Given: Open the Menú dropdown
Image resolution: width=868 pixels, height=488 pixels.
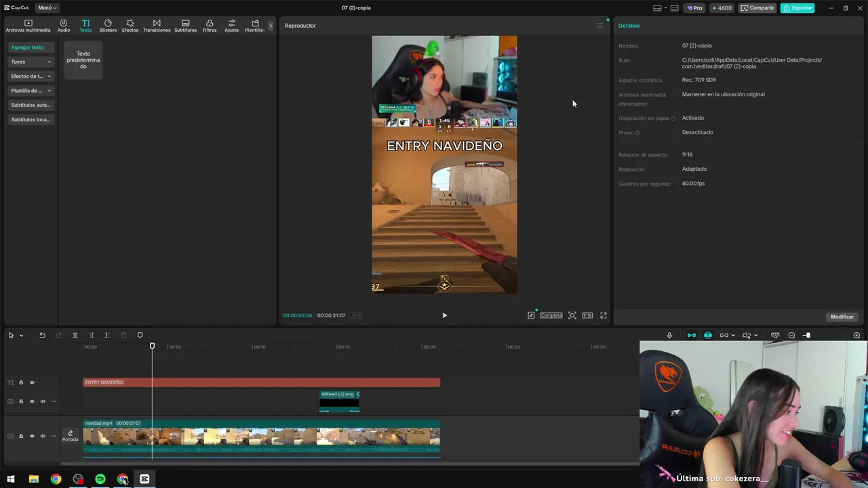Looking at the screenshot, I should pos(47,8).
